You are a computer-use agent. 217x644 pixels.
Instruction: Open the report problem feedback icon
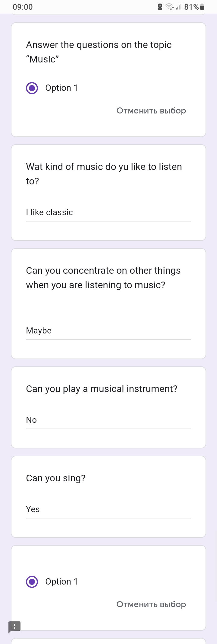point(14,626)
